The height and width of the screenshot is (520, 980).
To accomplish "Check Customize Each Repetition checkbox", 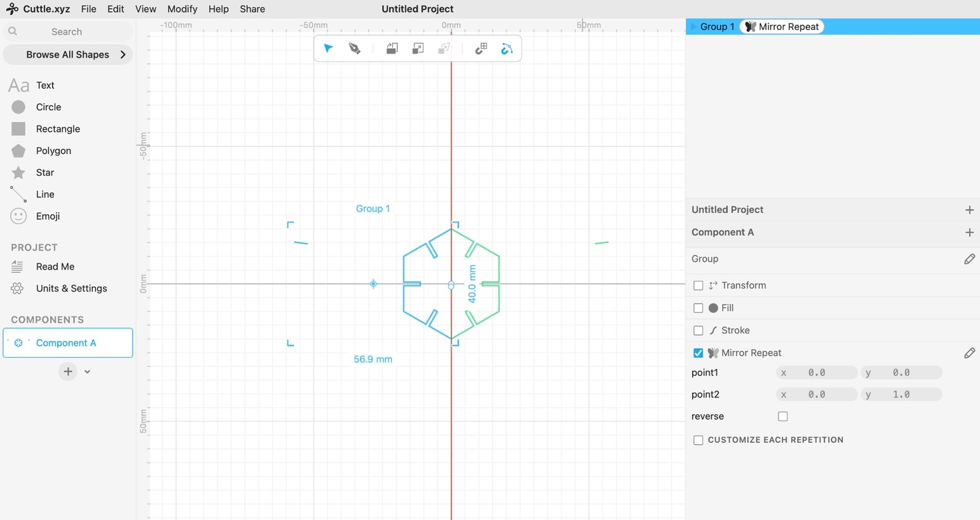I will click(x=698, y=440).
